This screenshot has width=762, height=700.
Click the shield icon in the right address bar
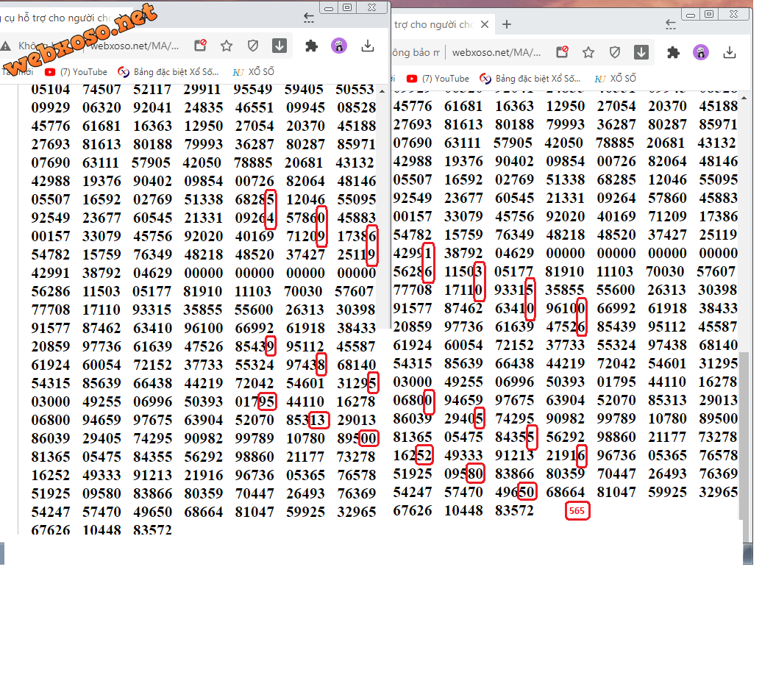click(x=615, y=52)
